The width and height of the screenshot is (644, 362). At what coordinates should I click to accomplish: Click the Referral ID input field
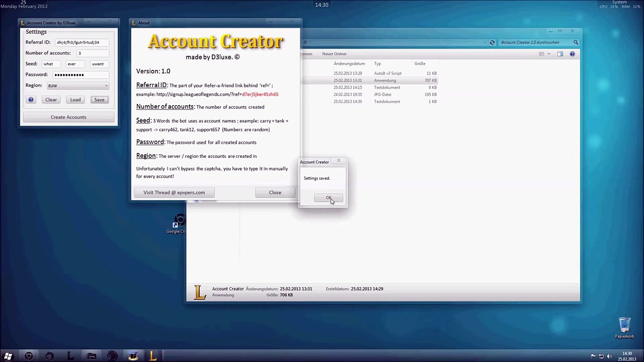[82, 42]
